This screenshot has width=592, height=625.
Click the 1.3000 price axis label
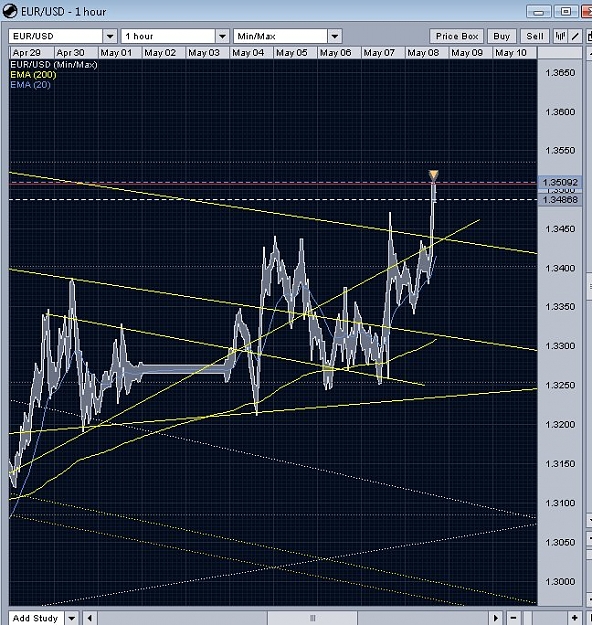pos(560,582)
